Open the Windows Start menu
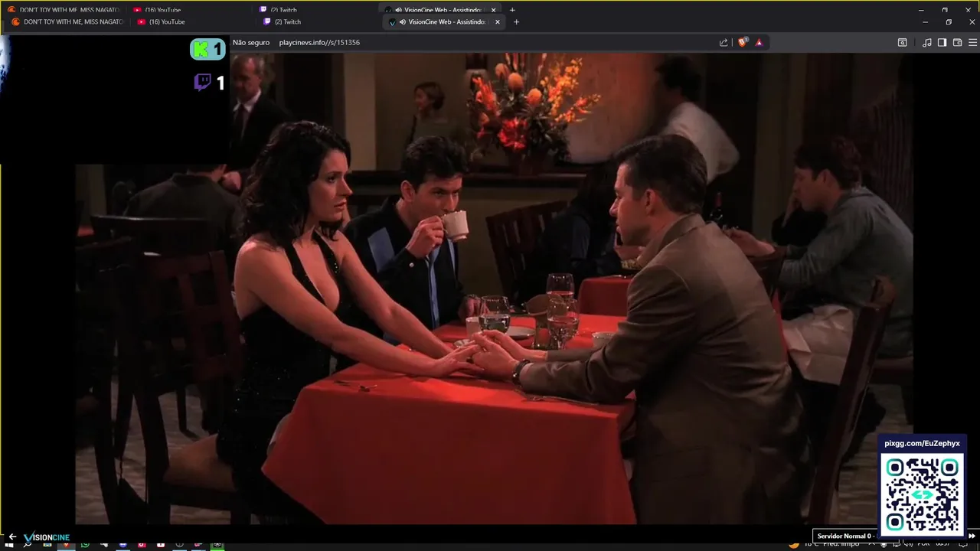 point(10,545)
